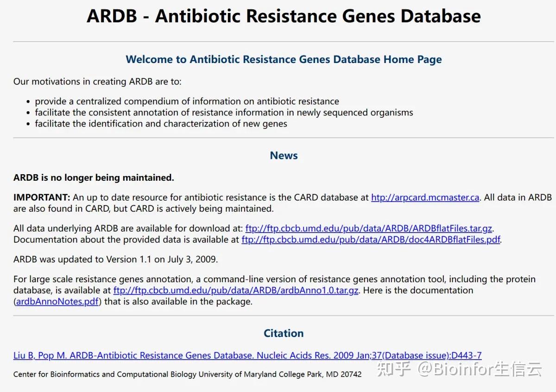The image size is (556, 392).
Task: Click the 'identification and characterization' bullet item
Action: [161, 124]
